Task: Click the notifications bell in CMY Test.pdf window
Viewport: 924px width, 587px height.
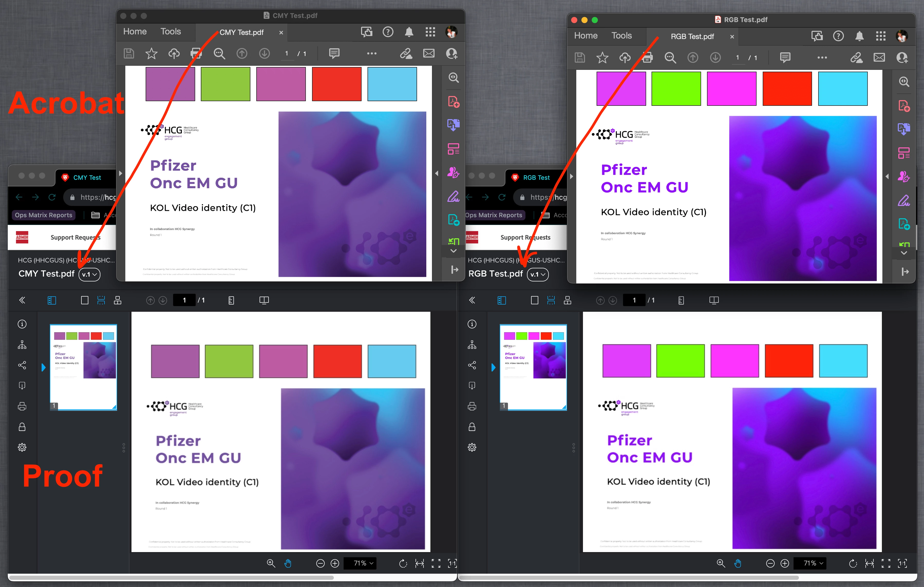Action: [409, 32]
